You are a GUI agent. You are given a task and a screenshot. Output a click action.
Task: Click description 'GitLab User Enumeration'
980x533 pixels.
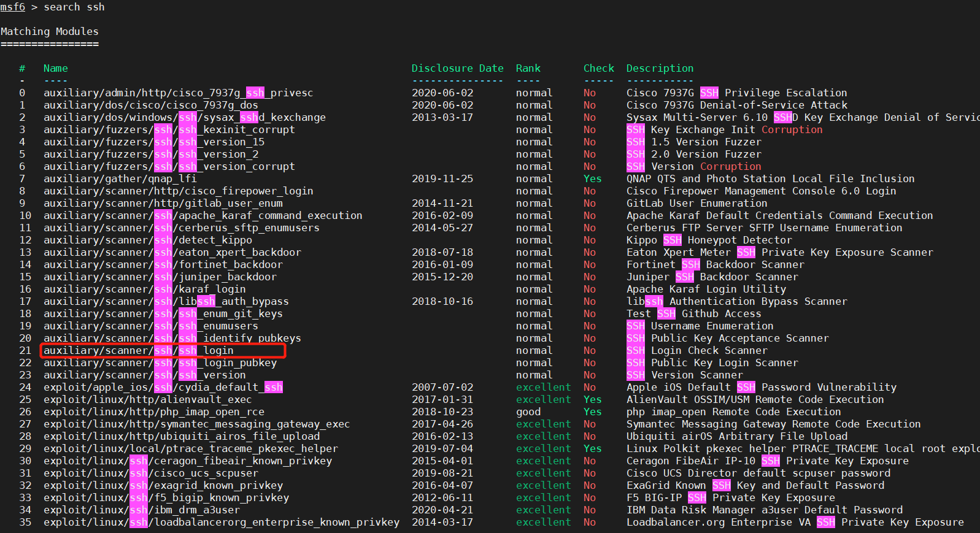697,203
